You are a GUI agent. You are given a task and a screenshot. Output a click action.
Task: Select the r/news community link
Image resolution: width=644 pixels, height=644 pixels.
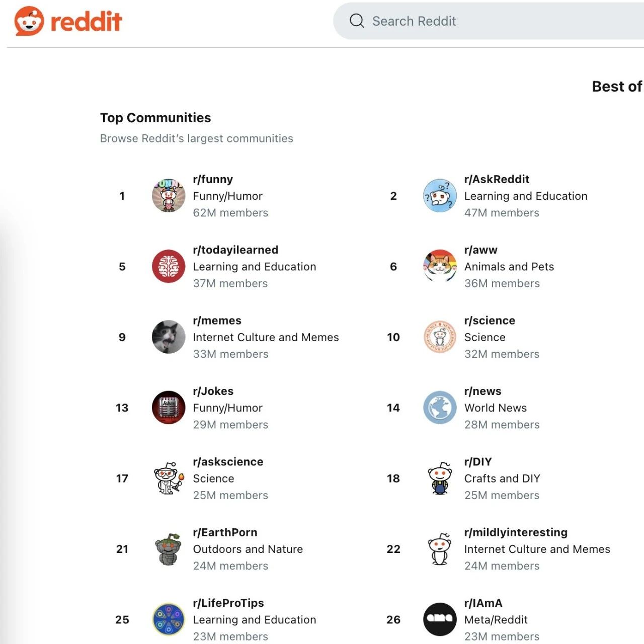(482, 391)
